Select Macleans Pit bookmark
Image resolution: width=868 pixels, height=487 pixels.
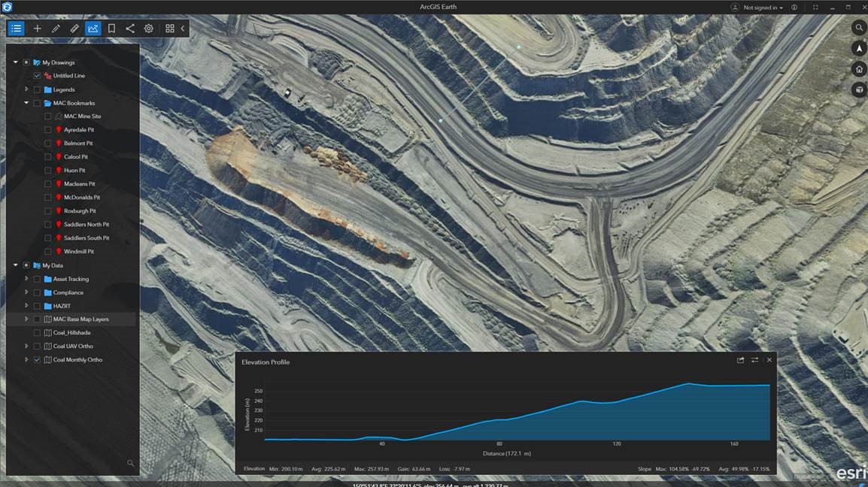(79, 183)
